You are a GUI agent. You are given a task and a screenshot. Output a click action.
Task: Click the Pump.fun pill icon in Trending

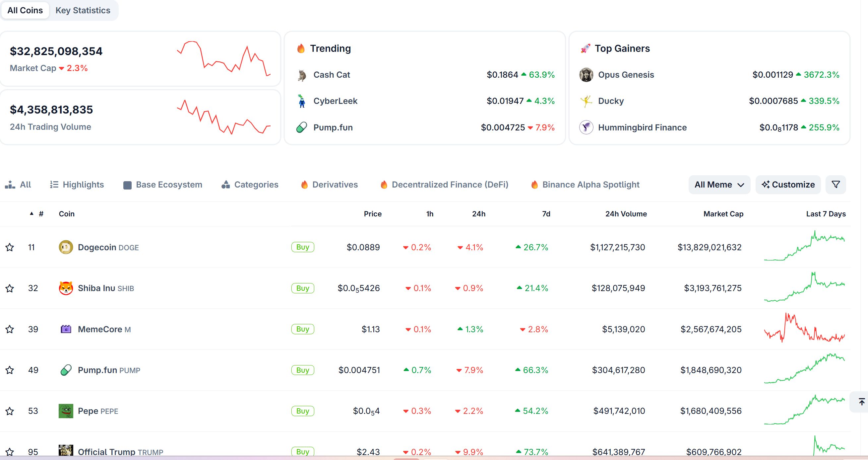pos(302,127)
